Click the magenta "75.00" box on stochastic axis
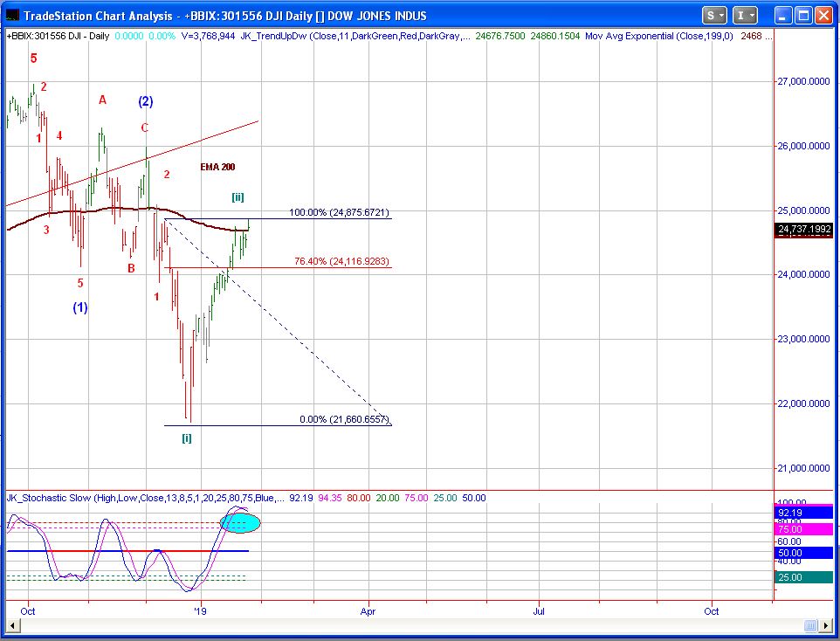This screenshot has width=840, height=641. [x=804, y=529]
